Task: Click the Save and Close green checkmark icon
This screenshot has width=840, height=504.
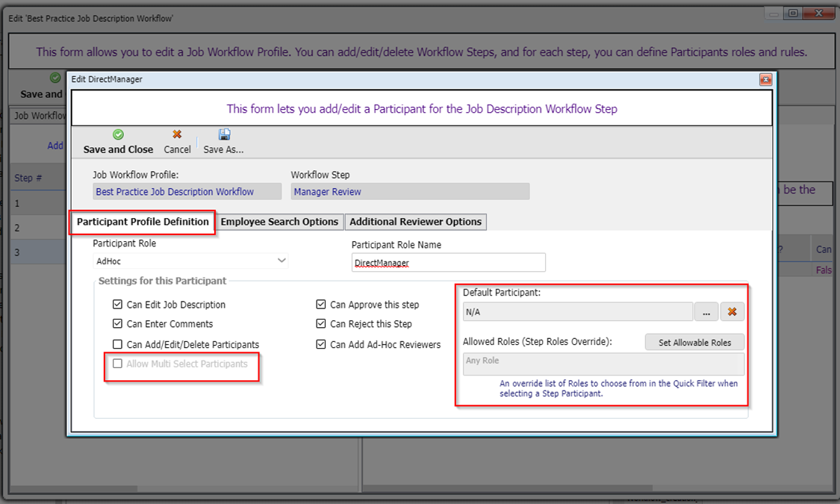Action: tap(118, 135)
